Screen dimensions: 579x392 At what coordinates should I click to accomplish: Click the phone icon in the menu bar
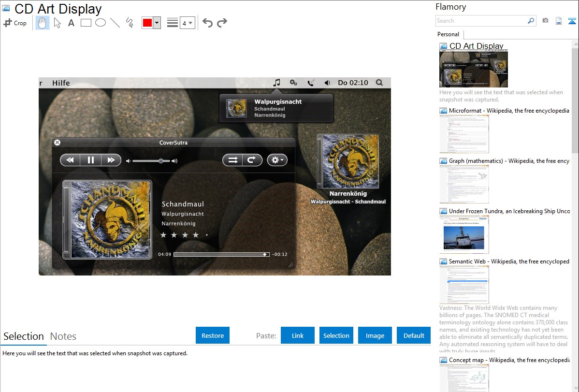point(311,83)
